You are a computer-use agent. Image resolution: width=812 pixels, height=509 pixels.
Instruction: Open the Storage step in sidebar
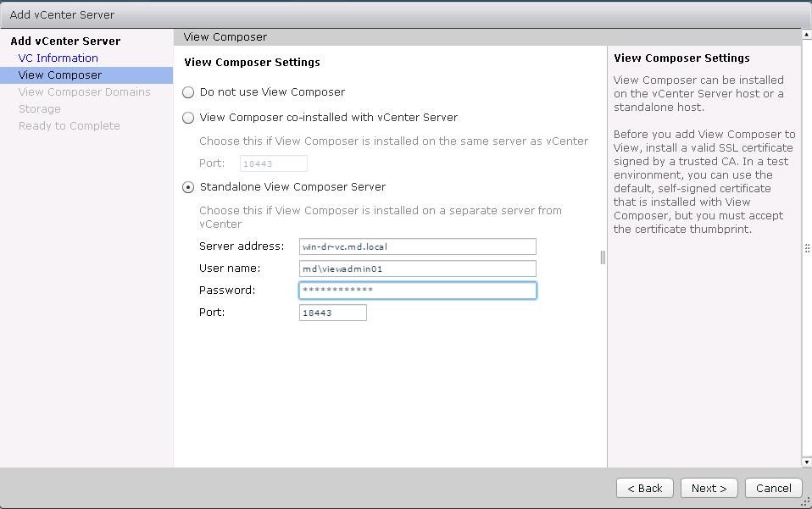(x=40, y=108)
